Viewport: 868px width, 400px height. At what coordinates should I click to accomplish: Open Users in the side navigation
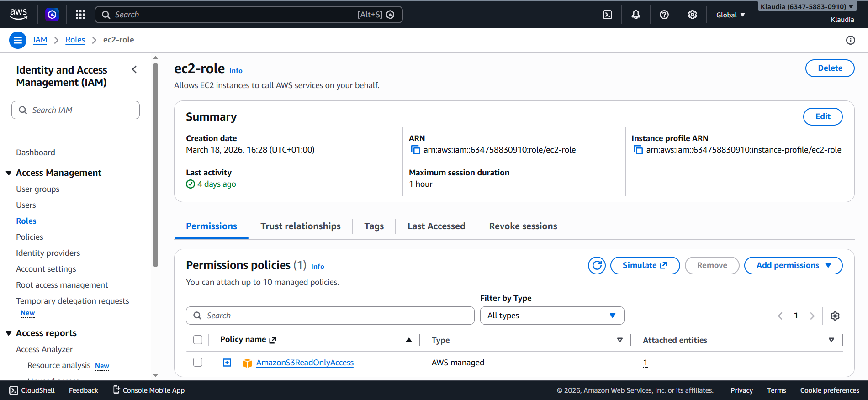tap(26, 205)
